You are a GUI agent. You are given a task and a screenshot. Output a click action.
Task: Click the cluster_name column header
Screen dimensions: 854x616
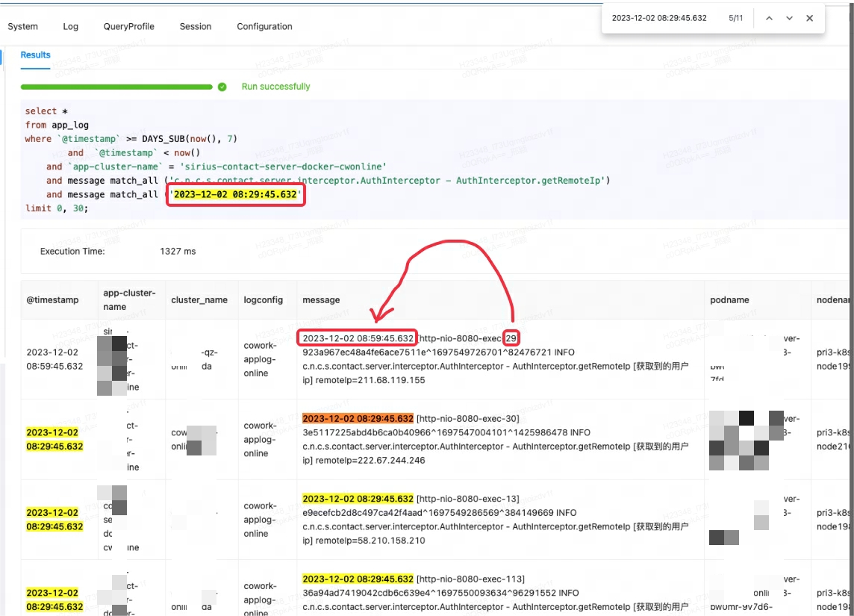pyautogui.click(x=199, y=300)
